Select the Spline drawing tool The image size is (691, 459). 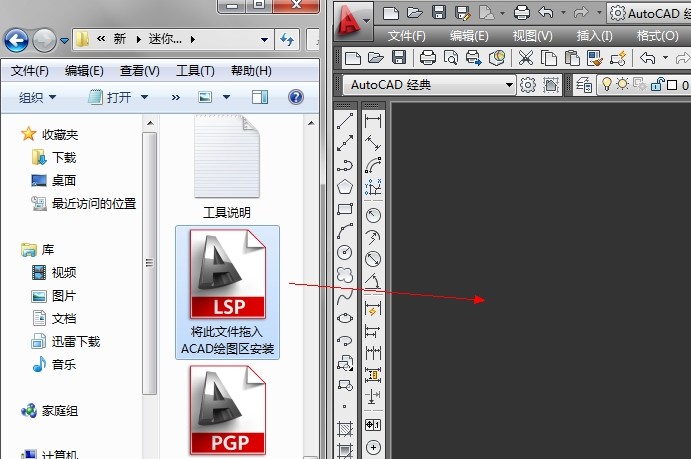(345, 296)
